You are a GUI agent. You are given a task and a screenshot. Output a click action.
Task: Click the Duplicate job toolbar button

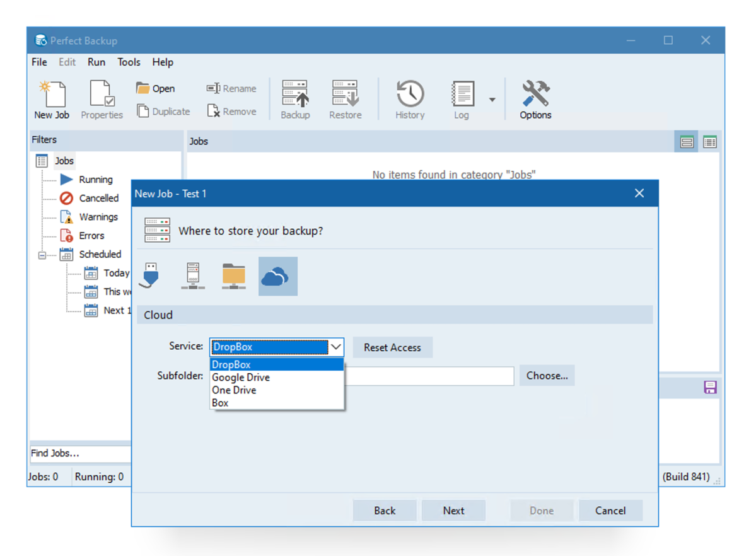click(163, 112)
